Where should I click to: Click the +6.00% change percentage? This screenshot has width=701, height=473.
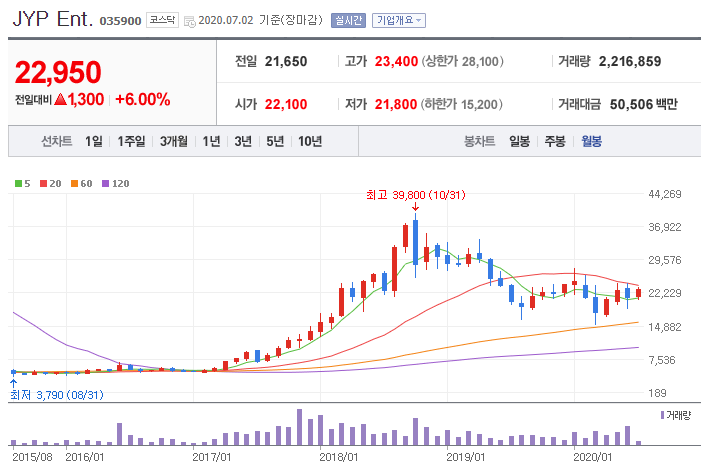coord(143,99)
